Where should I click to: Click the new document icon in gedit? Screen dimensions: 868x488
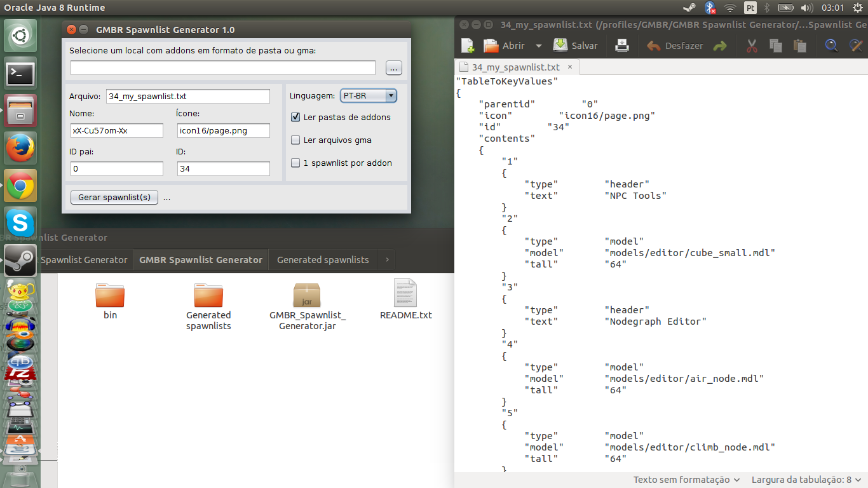[468, 46]
